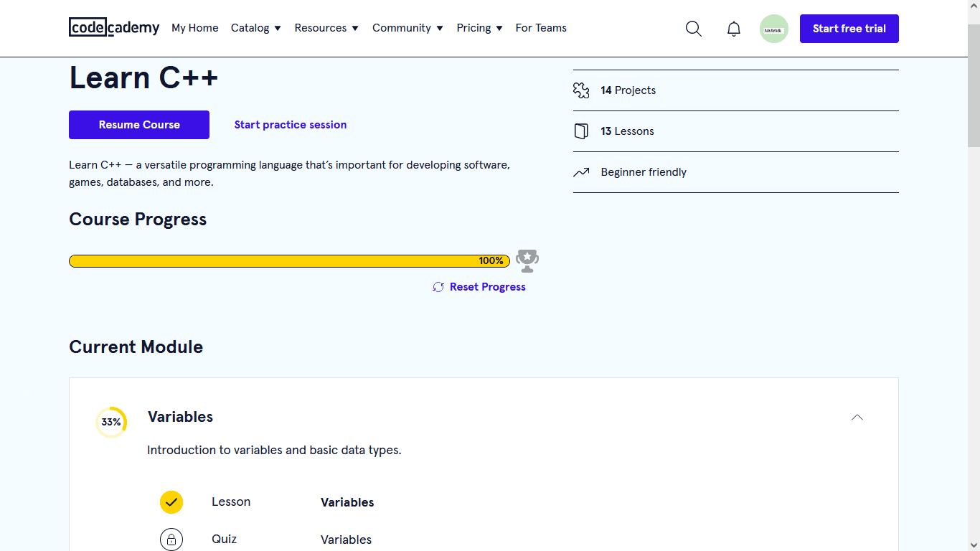Image resolution: width=980 pixels, height=551 pixels.
Task: Click the course completion trophy icon
Action: click(x=527, y=261)
